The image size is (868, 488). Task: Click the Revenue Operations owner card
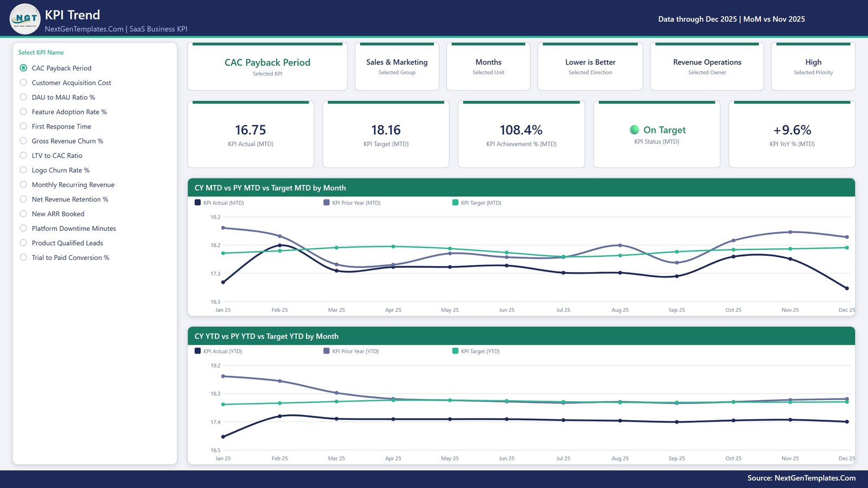pos(707,67)
